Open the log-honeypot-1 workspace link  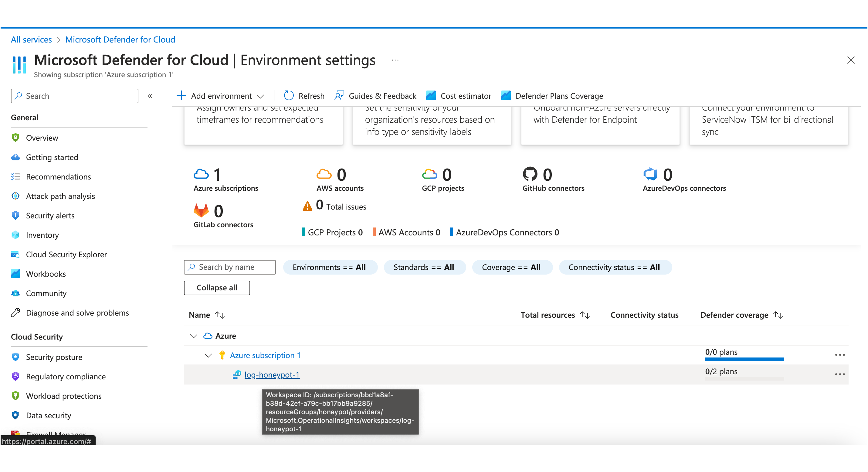pyautogui.click(x=272, y=375)
